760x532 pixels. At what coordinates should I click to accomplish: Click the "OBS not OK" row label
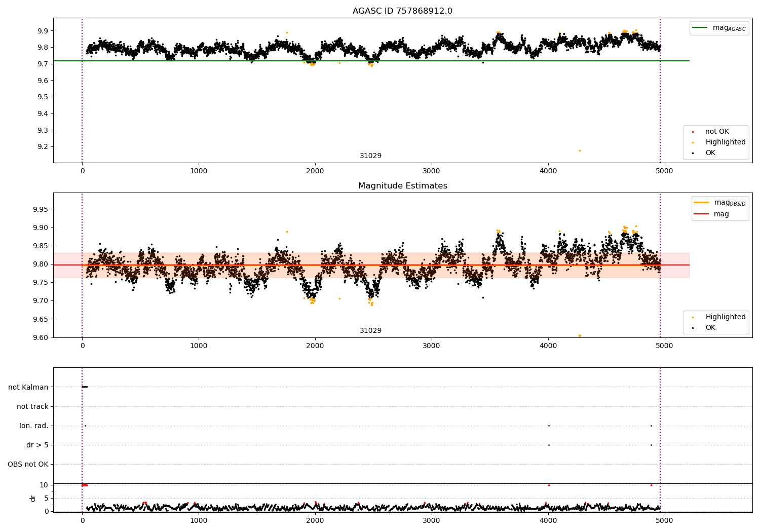tap(28, 465)
